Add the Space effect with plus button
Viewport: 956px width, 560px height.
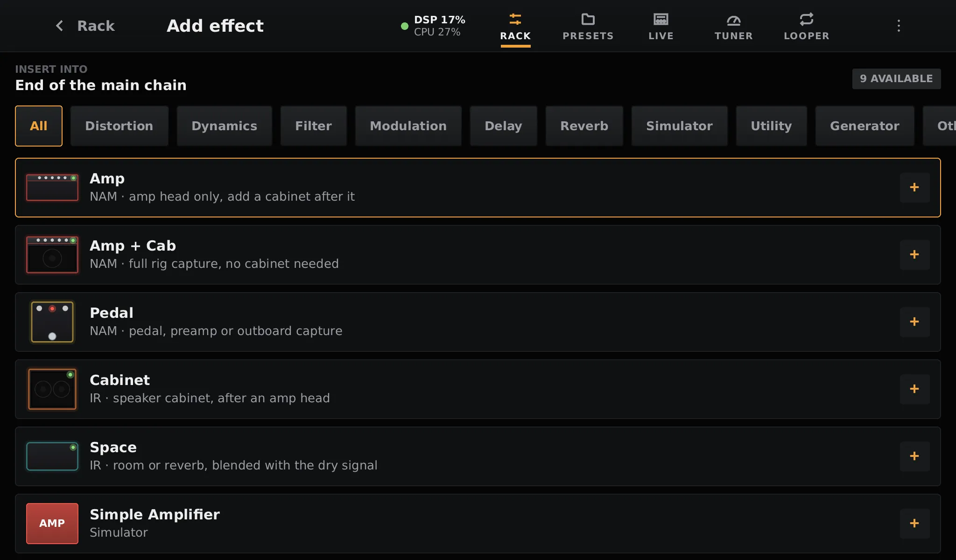click(914, 456)
